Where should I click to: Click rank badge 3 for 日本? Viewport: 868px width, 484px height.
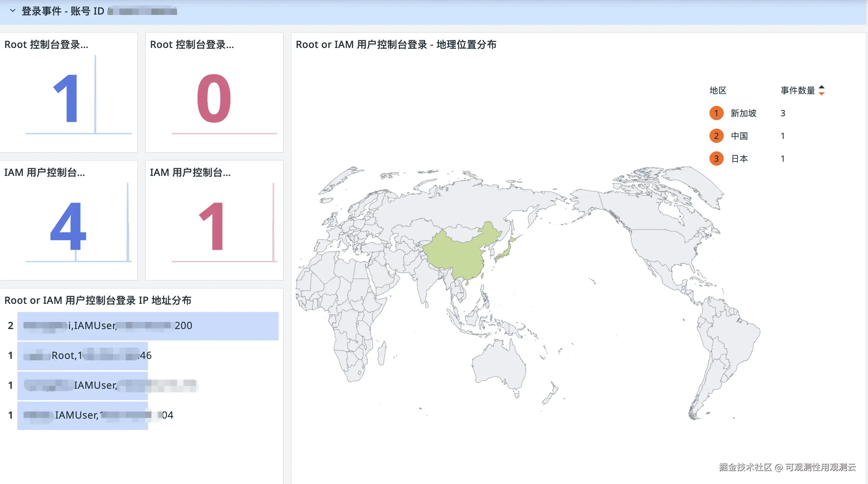tap(716, 159)
